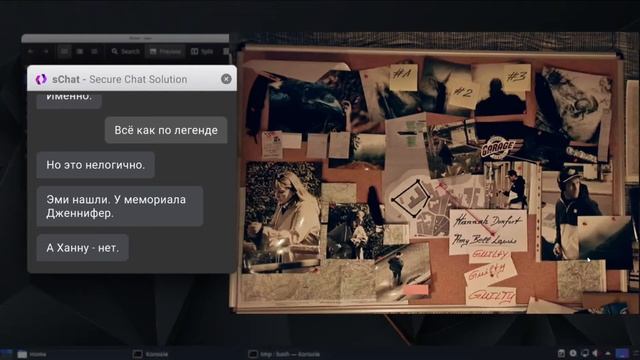Click the blue desktop pager in the tray
Viewport: 640px width, 360px height.
(x=622, y=353)
